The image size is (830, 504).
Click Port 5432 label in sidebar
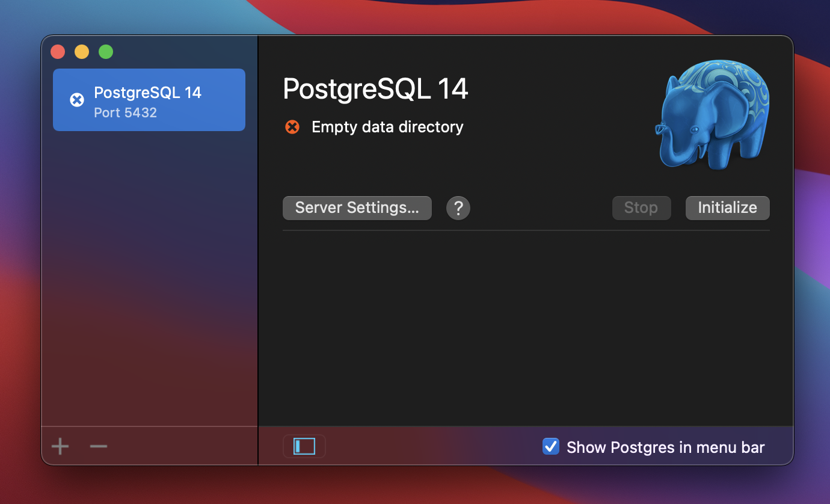point(125,112)
